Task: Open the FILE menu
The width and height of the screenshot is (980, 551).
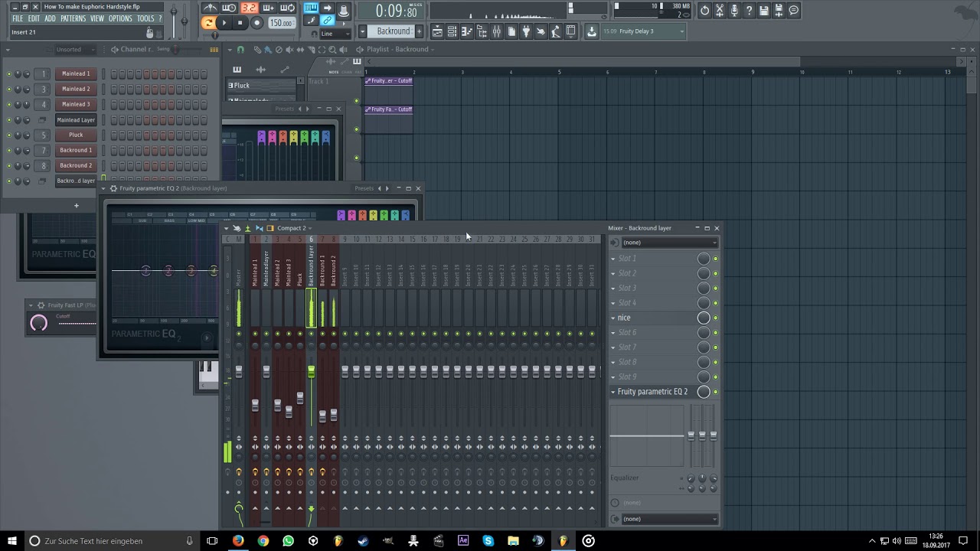Action: click(x=18, y=18)
